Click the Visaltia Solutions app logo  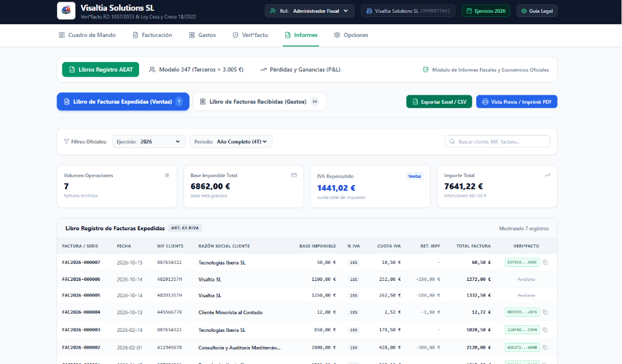(66, 11)
